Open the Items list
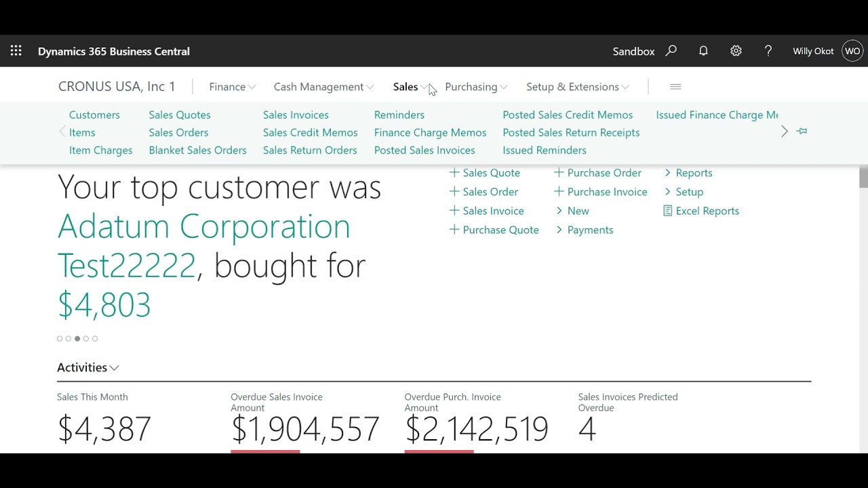The image size is (868, 488). [82, 132]
